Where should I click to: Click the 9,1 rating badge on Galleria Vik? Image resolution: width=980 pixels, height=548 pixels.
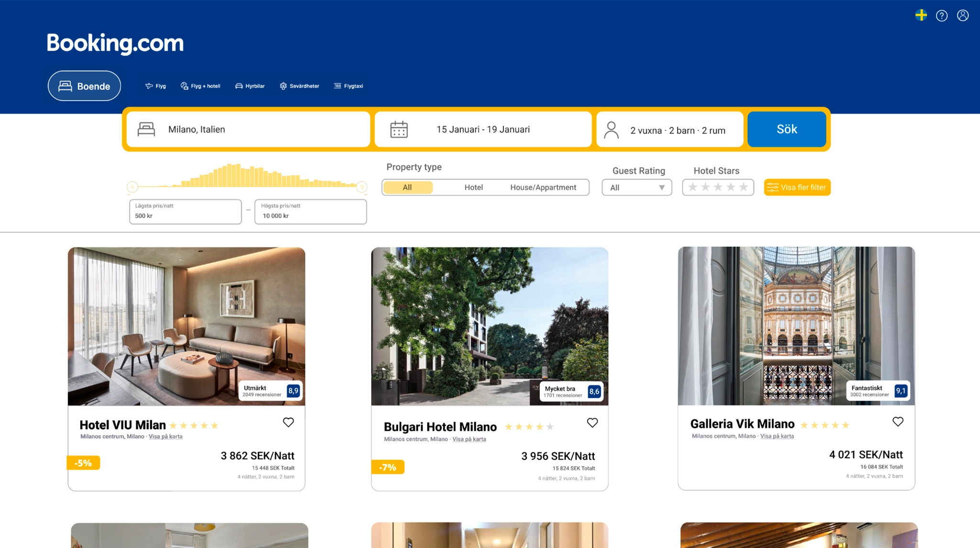(901, 391)
